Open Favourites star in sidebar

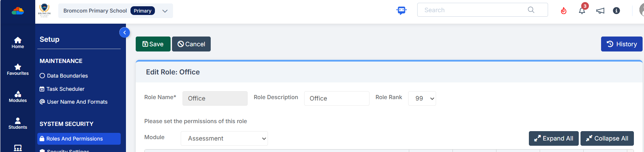[18, 69]
